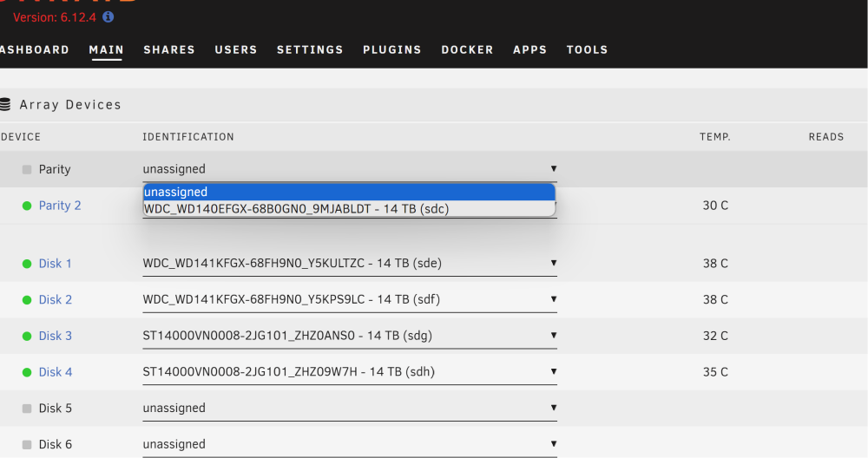
Task: Click the Disk 5 row label
Action: click(x=56, y=409)
